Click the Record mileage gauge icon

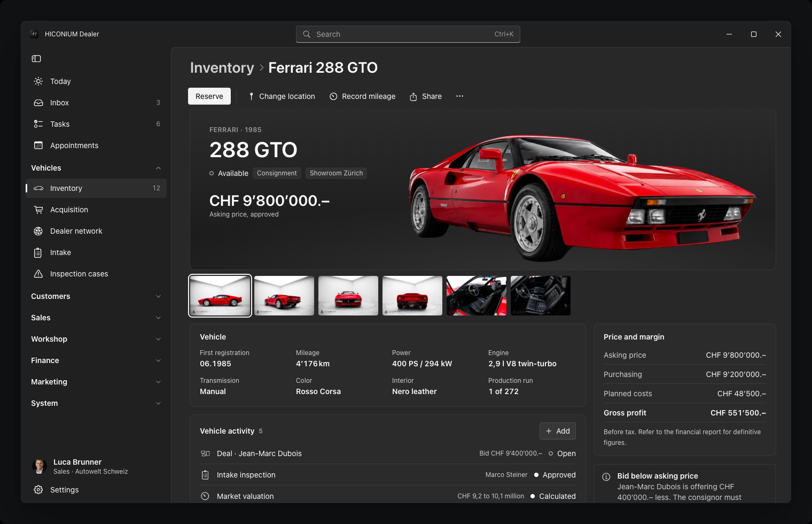tap(333, 96)
